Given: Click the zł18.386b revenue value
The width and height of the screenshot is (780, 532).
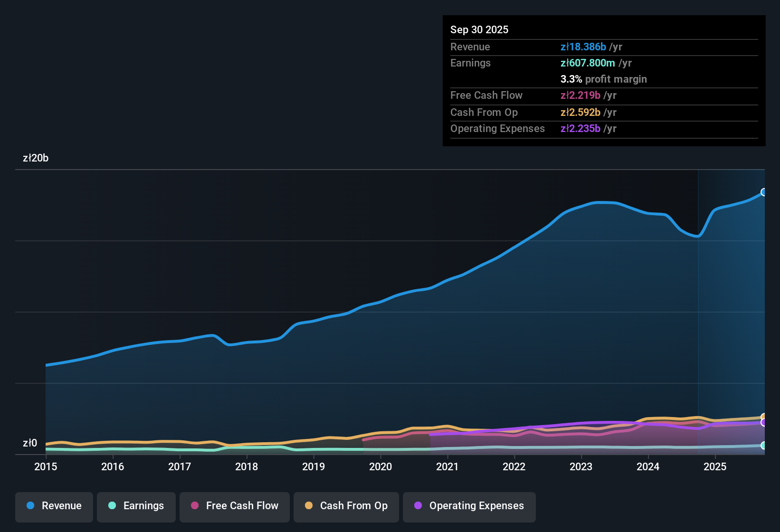Looking at the screenshot, I should pos(583,47).
